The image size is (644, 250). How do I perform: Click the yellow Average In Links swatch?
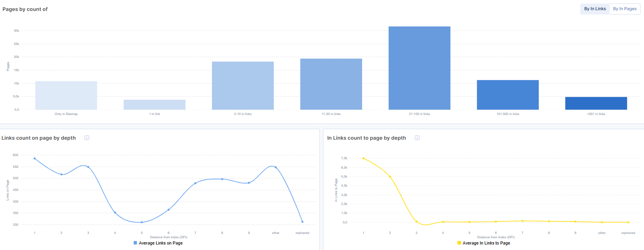(459, 243)
